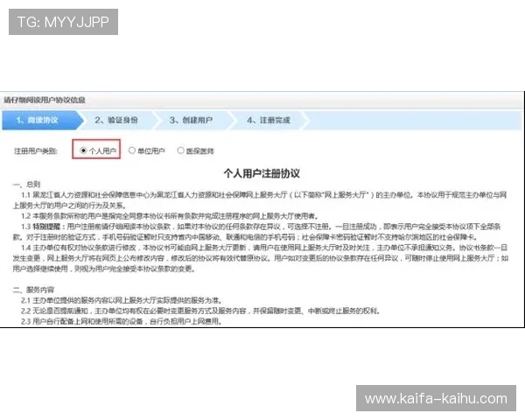Viewport: 525px width, 420px height.
Task: Select the 单位用户 radio button
Action: click(132, 150)
